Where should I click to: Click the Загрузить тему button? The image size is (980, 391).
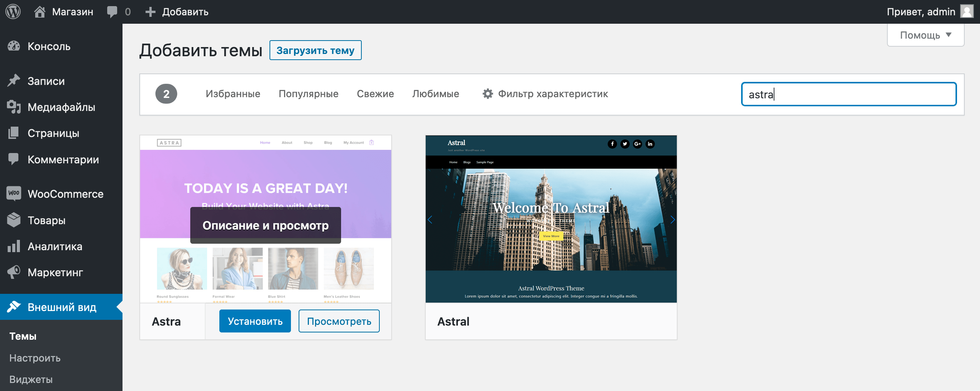pos(315,50)
